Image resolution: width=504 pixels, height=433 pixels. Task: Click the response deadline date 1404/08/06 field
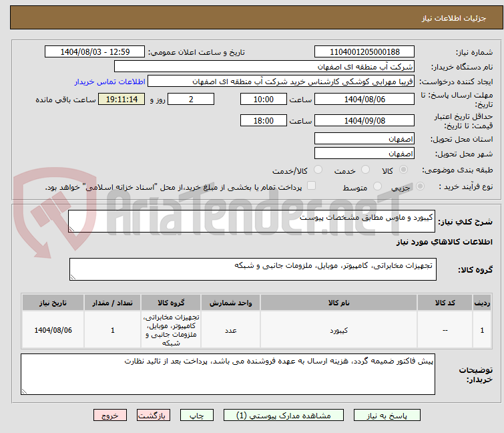(364, 99)
